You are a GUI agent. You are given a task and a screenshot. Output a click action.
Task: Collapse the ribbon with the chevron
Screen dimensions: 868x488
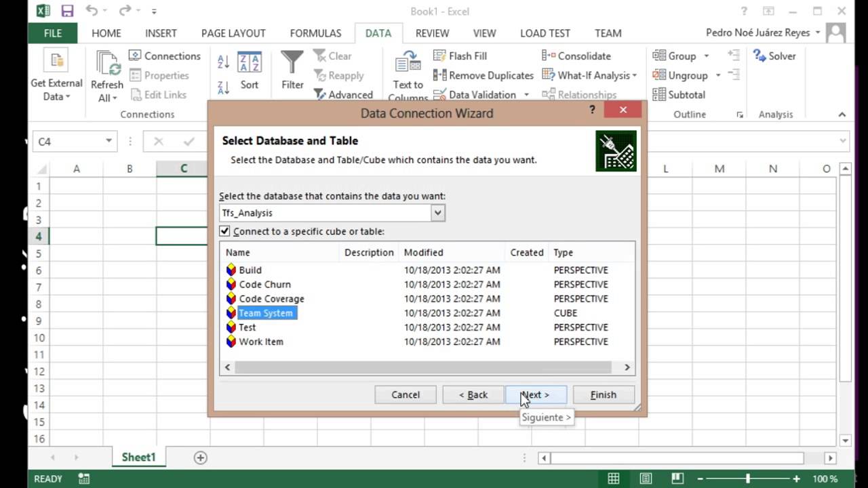(842, 115)
